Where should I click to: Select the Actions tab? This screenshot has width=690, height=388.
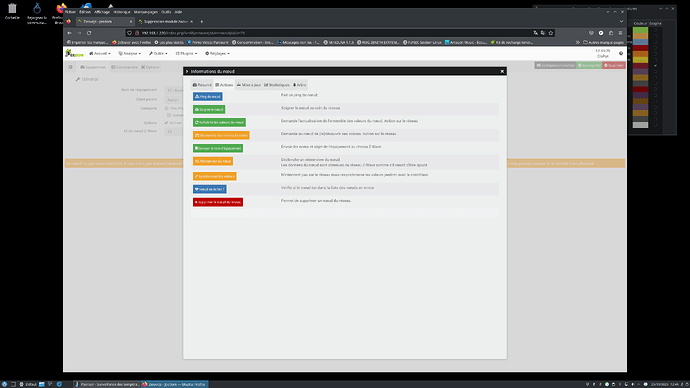tap(224, 85)
